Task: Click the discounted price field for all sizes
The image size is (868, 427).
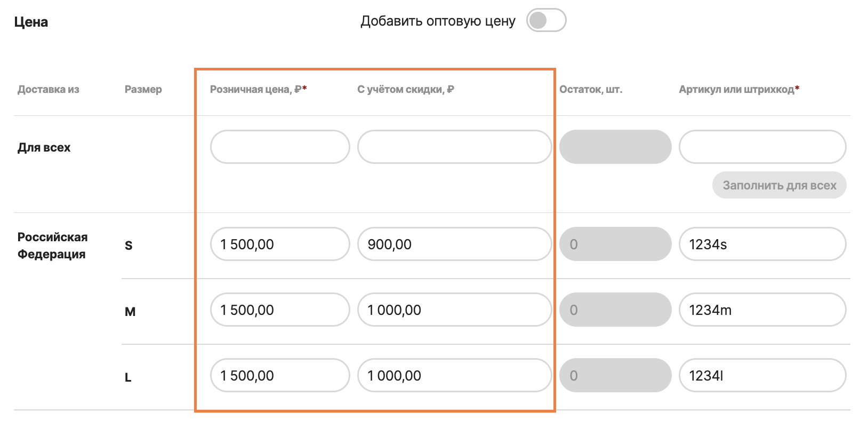Action: pos(454,147)
